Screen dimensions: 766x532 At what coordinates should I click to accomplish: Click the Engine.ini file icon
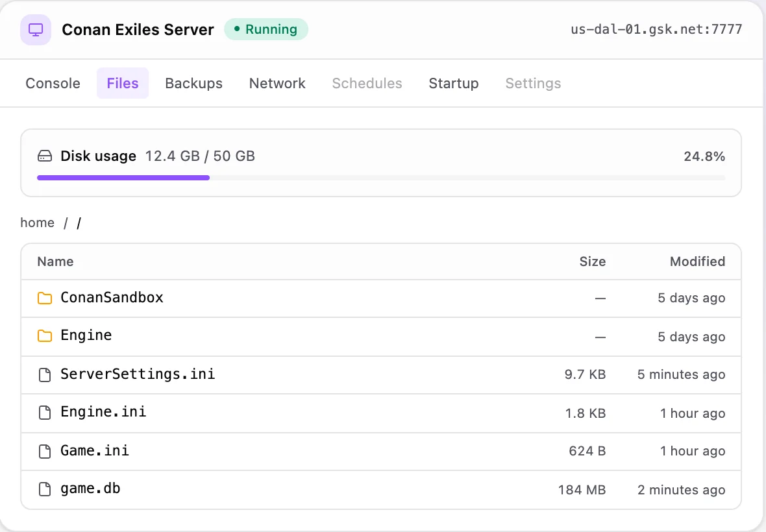(45, 413)
